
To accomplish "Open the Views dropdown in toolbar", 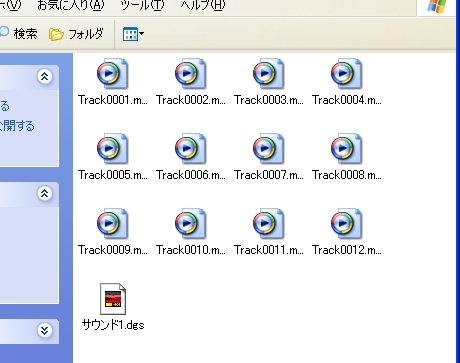I will 133,34.
